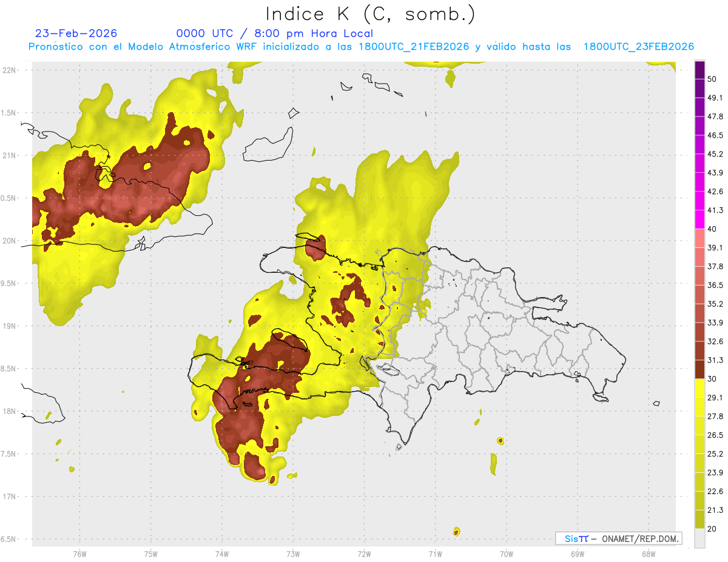The width and height of the screenshot is (728, 562).
Task: Click the "71W" longitude label
Action: coord(435,554)
